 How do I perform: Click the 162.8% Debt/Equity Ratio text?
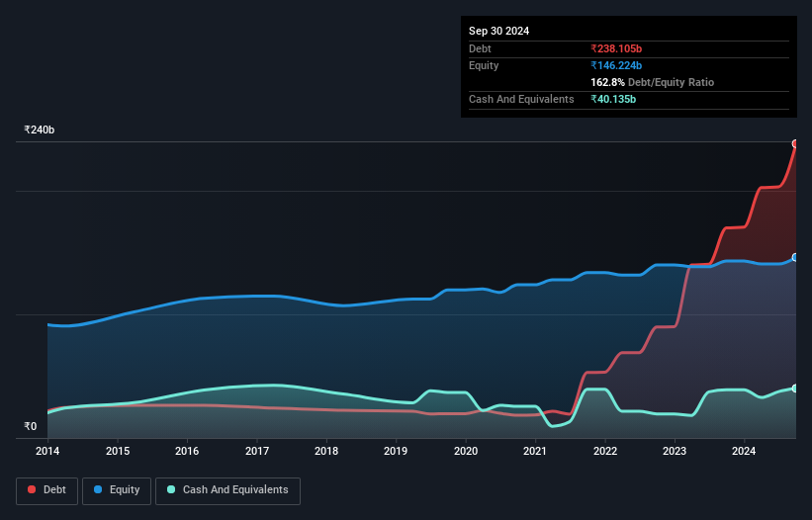tap(652, 82)
